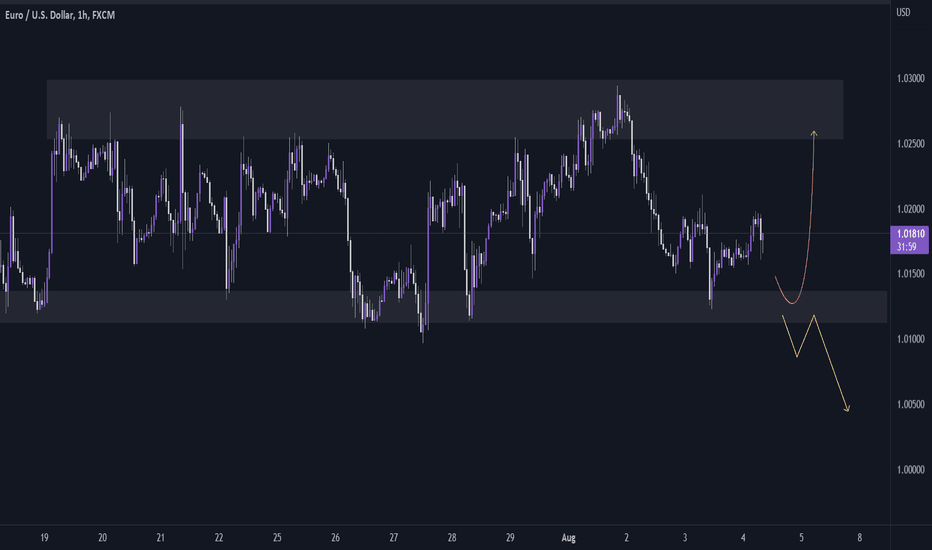The width and height of the screenshot is (932, 550).
Task: Select the current price label 1.01810
Action: pos(910,234)
